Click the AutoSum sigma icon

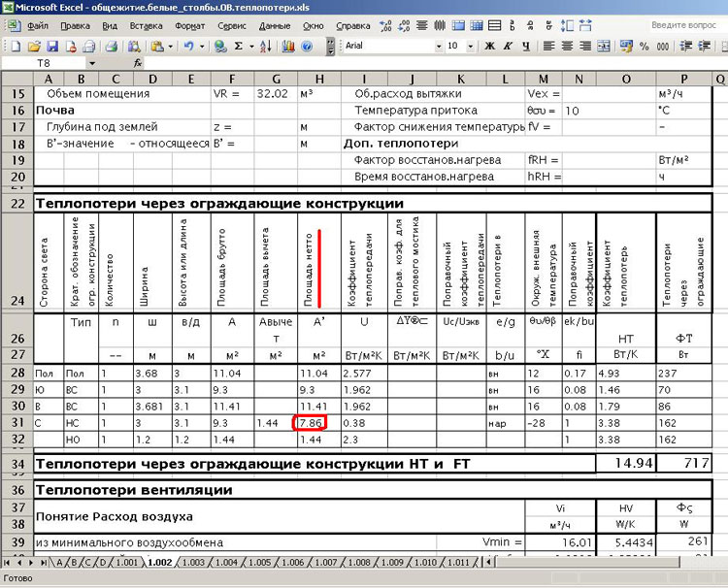click(238, 46)
